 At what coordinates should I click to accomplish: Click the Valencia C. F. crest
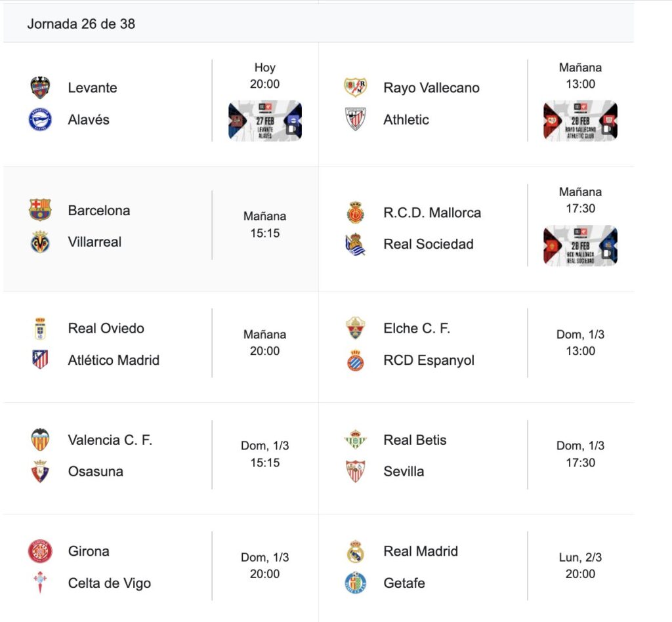tap(40, 440)
